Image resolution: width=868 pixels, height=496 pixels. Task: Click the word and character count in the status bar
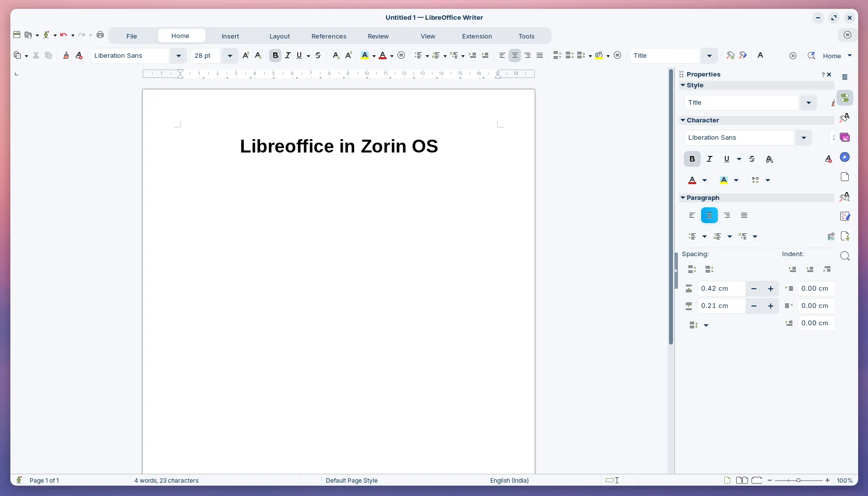[166, 480]
